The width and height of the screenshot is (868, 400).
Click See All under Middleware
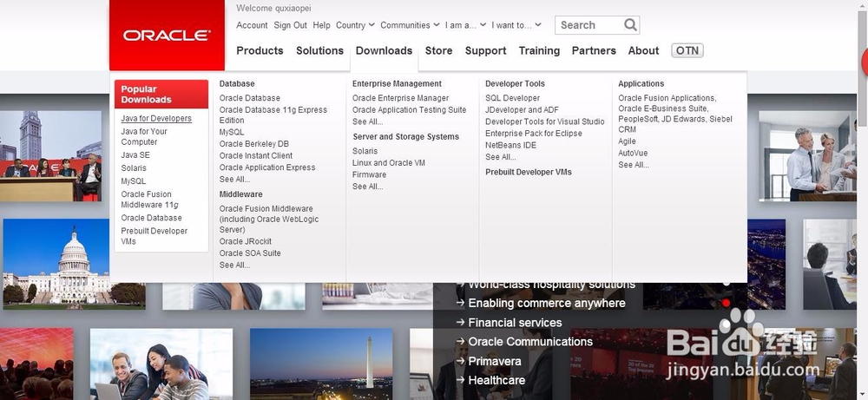234,265
